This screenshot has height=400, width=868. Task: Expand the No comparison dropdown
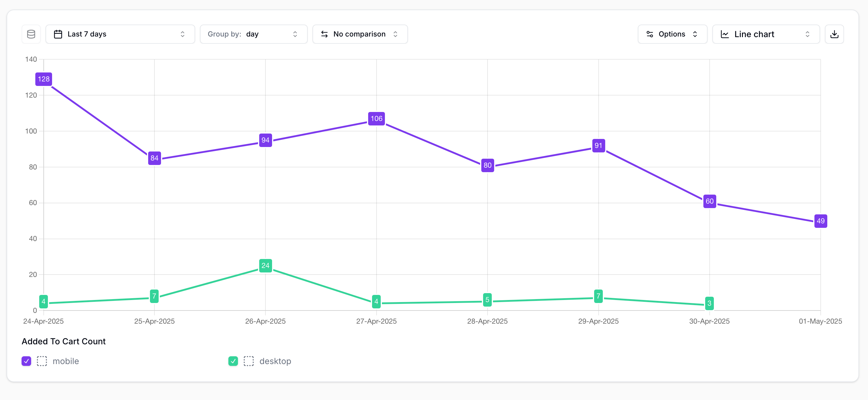tap(360, 34)
